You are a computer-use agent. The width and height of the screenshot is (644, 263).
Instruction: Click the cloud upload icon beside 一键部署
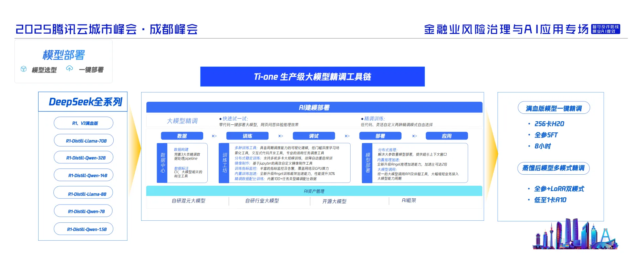70,68
